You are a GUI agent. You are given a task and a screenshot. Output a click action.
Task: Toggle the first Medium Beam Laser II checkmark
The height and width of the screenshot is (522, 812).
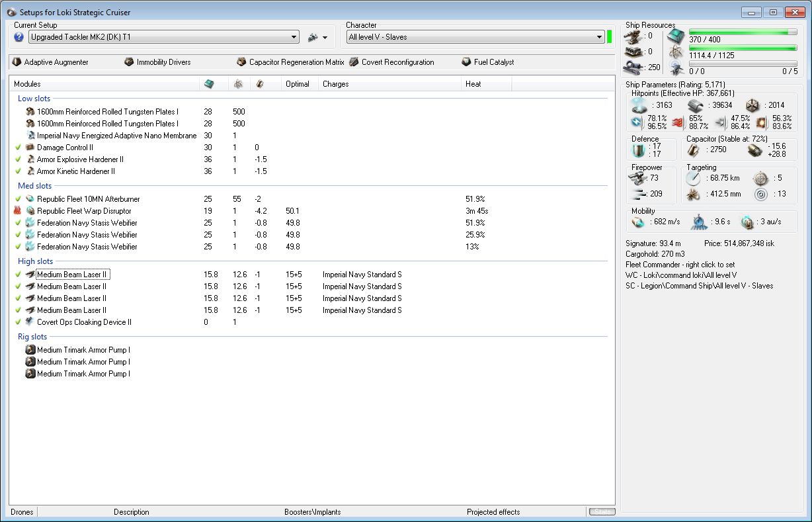(x=18, y=275)
